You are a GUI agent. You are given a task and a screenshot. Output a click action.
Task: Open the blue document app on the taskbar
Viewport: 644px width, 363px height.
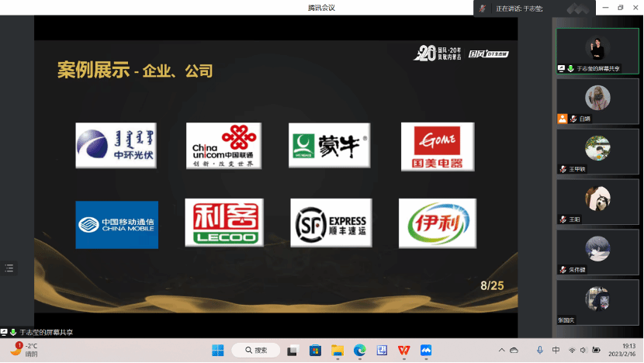click(x=382, y=351)
